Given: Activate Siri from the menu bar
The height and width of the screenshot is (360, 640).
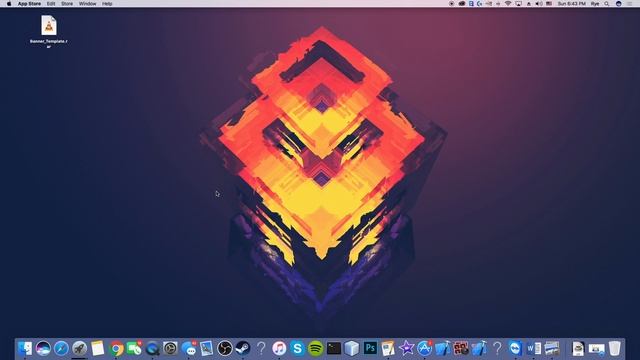Looking at the screenshot, I should pos(619,4).
